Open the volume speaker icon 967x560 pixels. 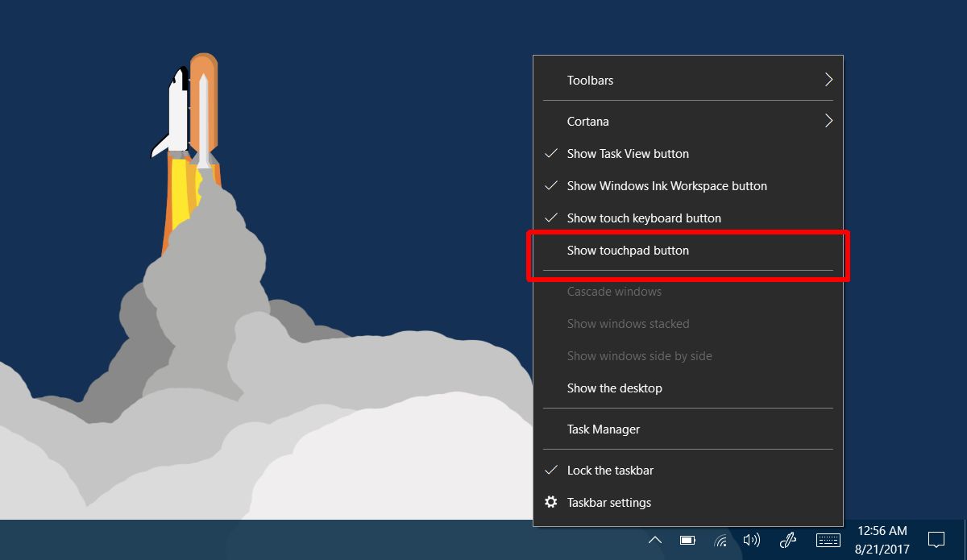tap(752, 540)
